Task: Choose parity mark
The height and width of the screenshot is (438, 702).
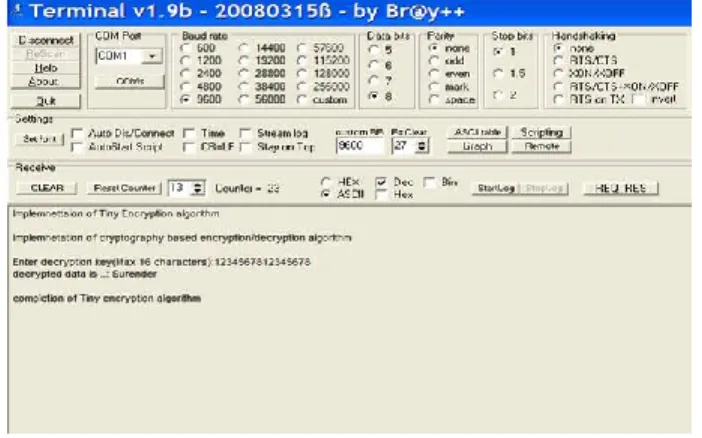Action: pyautogui.click(x=433, y=86)
